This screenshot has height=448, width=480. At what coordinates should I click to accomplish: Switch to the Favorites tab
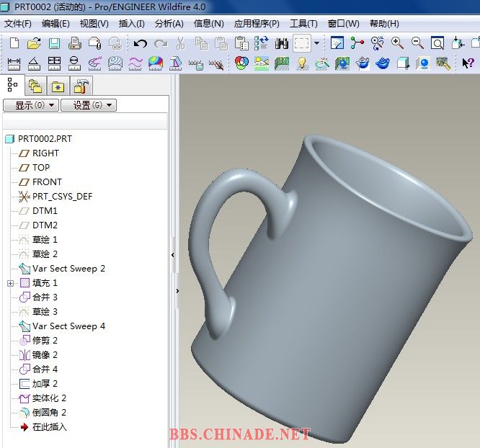point(58,86)
